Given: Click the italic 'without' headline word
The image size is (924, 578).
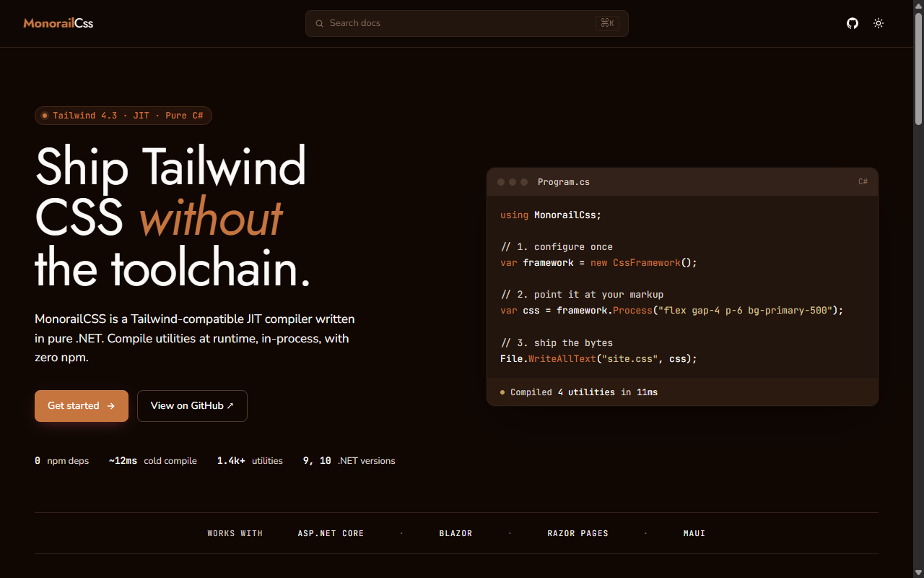Looking at the screenshot, I should [210, 217].
